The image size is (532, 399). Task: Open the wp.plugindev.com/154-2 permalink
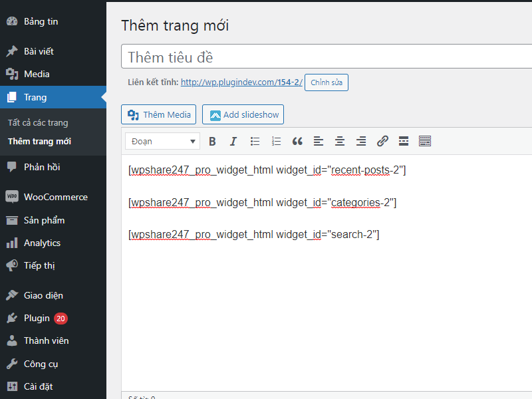coord(241,82)
